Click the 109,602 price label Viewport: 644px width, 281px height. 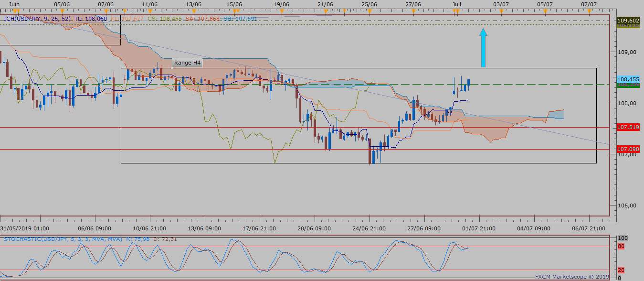click(628, 21)
